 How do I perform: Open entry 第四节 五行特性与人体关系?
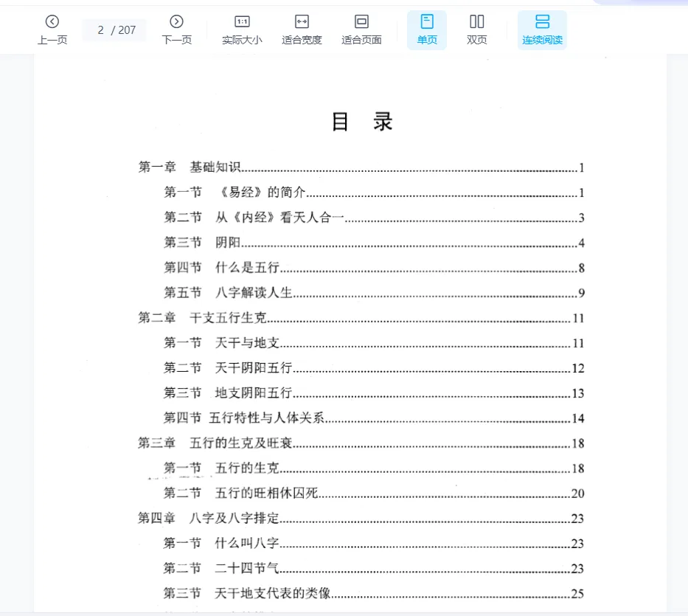(374, 418)
